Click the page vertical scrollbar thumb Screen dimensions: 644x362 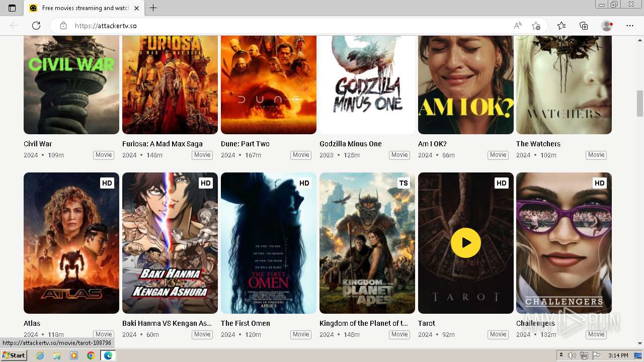click(x=640, y=103)
